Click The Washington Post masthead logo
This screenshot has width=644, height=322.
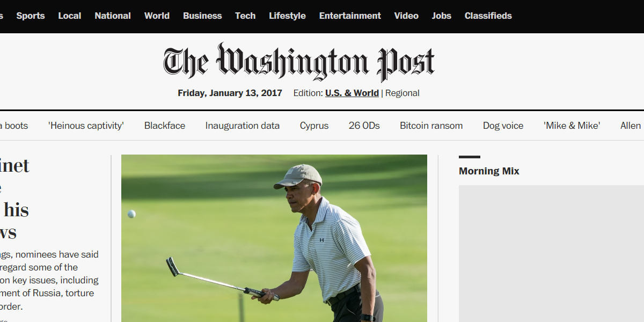[x=299, y=62]
